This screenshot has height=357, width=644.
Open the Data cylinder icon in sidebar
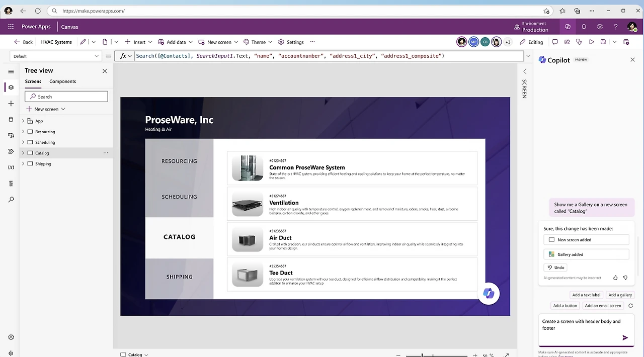11,120
